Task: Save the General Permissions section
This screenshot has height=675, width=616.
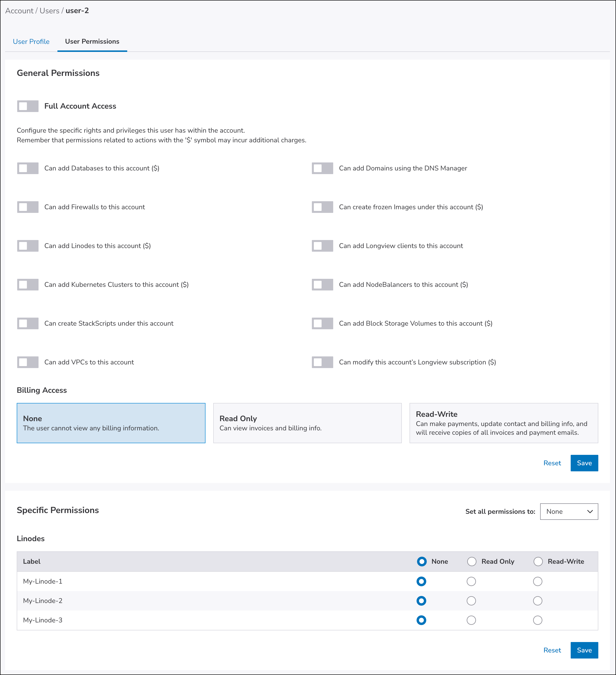Action: click(584, 463)
